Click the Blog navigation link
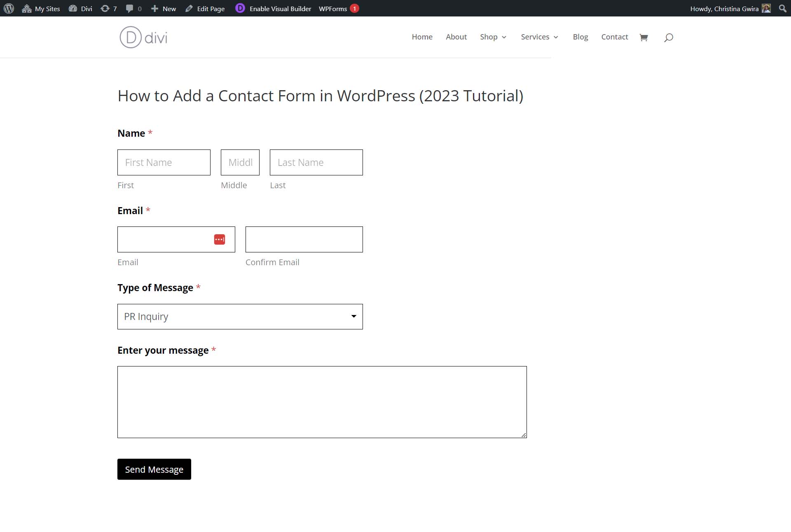 (580, 36)
